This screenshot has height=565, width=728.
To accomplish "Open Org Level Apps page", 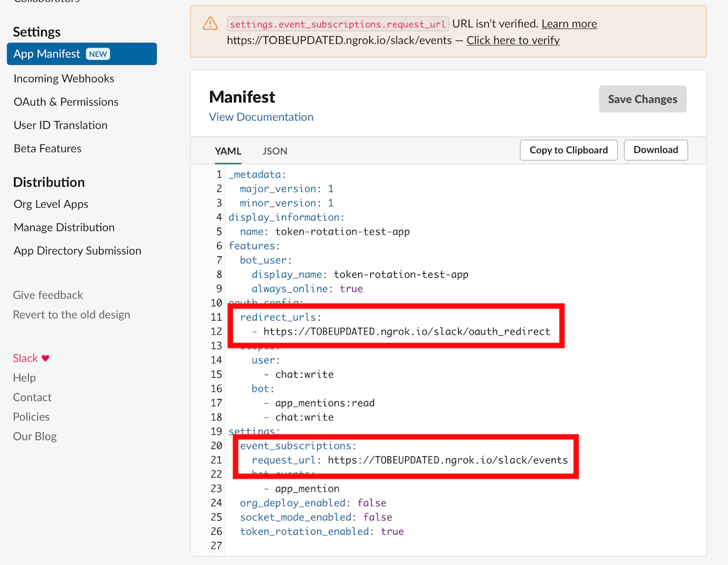I will (51, 204).
